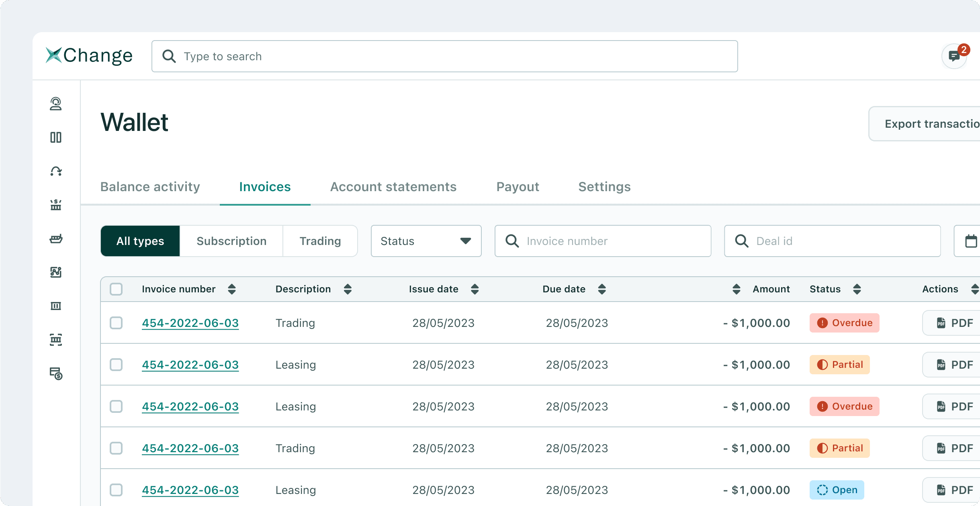Click the magnifier icon in Deal id filter
The height and width of the screenshot is (506, 980).
tap(741, 241)
